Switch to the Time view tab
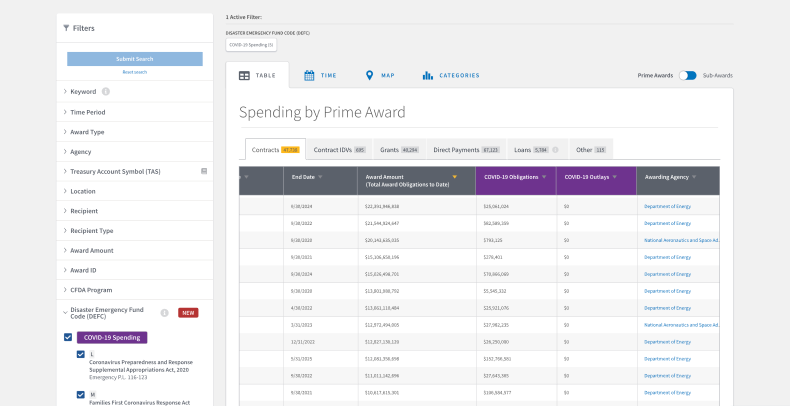790x406 pixels. point(320,75)
